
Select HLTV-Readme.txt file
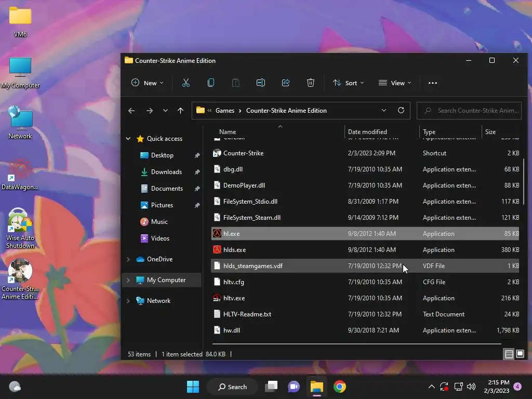click(x=365, y=314)
